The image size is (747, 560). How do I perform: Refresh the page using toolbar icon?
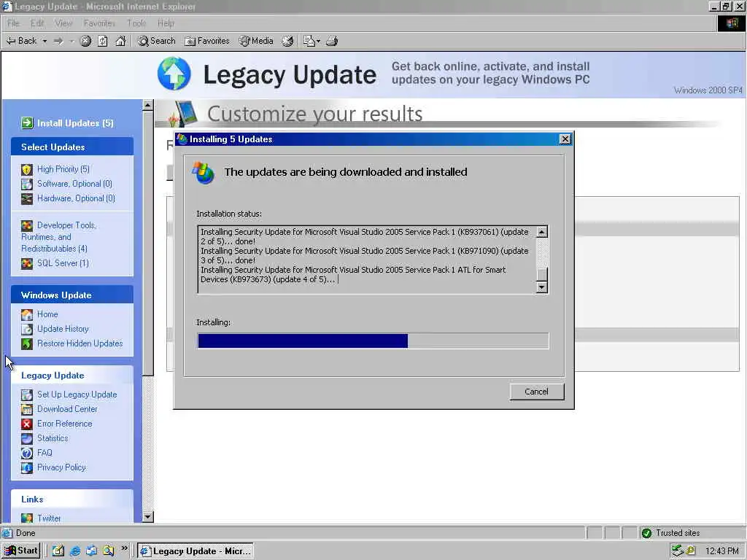point(103,41)
